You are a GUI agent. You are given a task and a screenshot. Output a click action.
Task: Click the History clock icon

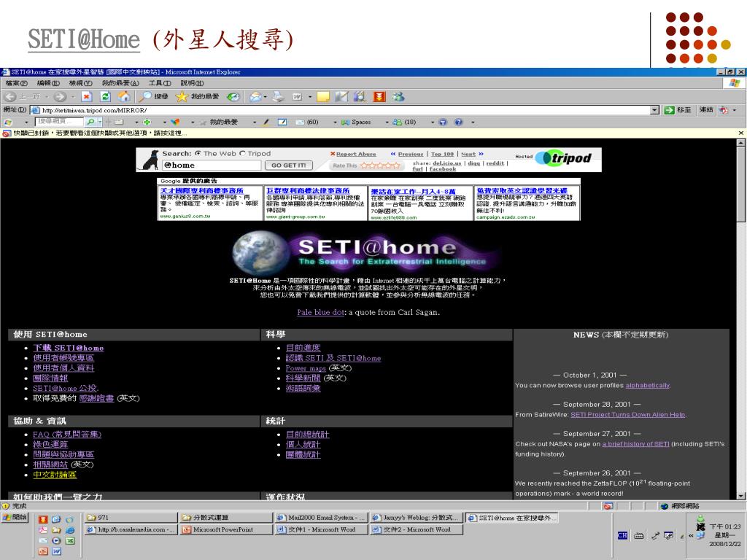tap(233, 97)
